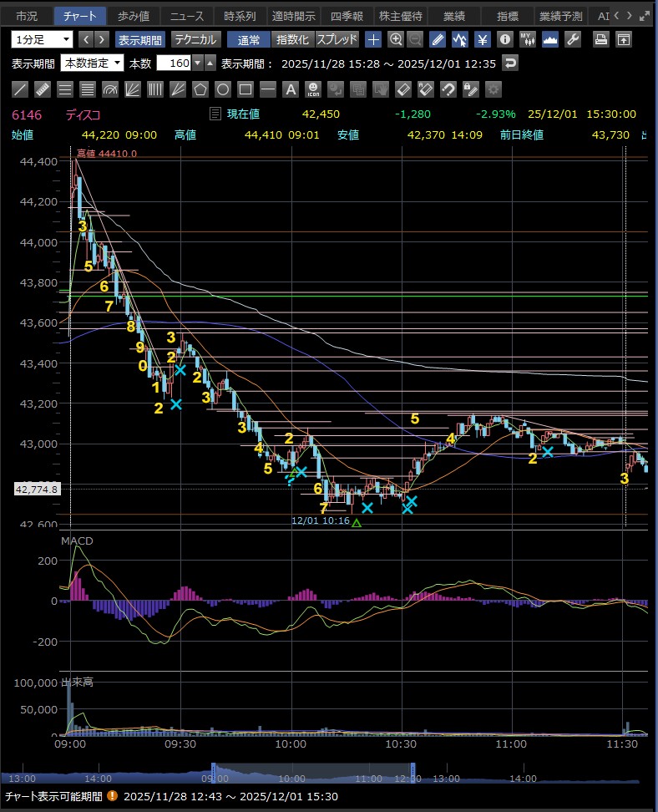The height and width of the screenshot is (812, 658).
Task: Switch chart mode to 指数化
Action: coord(292,39)
